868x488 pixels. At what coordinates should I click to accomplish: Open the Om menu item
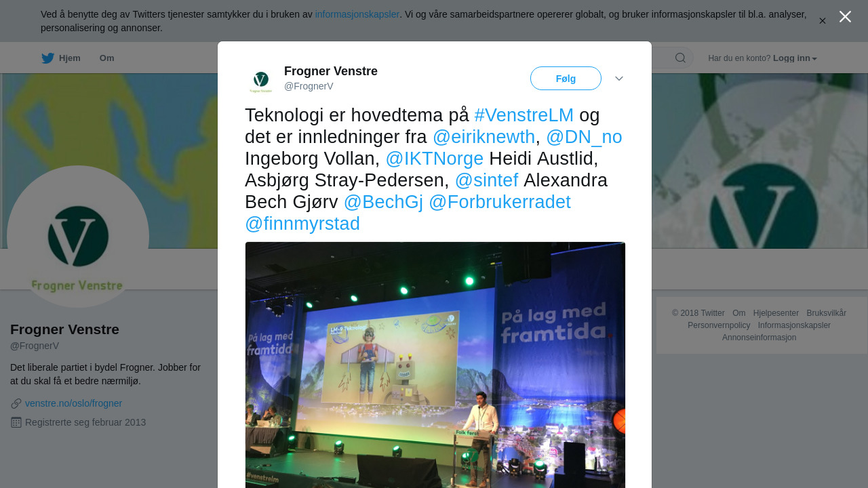(106, 58)
